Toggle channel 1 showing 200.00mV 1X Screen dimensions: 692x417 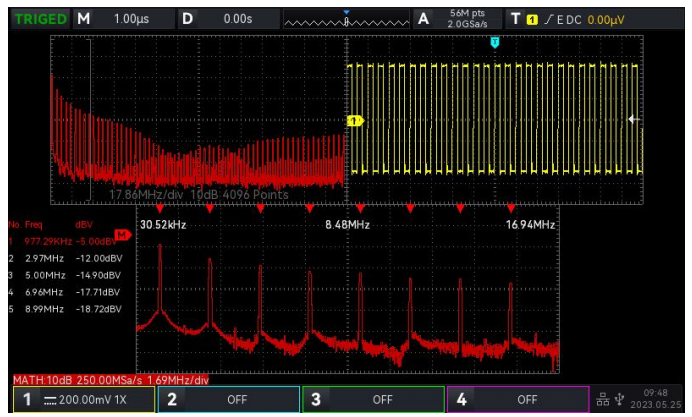point(84,400)
